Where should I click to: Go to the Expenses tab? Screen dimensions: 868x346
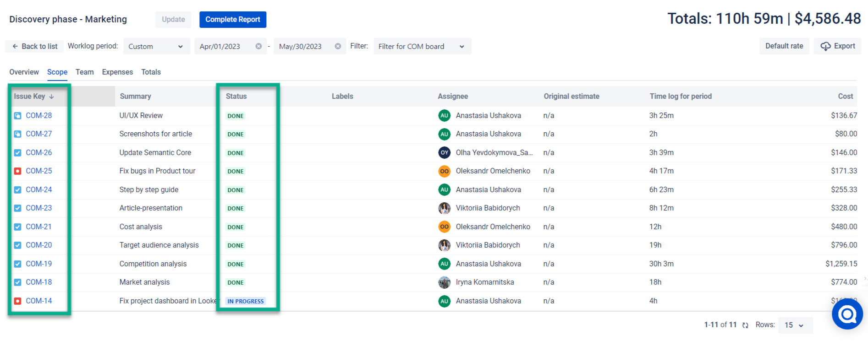(117, 72)
